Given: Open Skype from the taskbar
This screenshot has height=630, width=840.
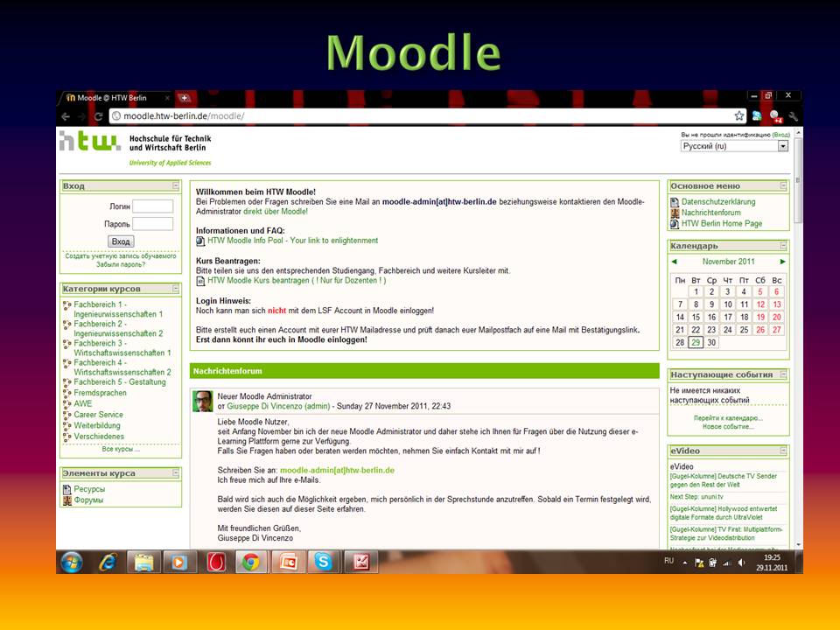Looking at the screenshot, I should (x=324, y=562).
